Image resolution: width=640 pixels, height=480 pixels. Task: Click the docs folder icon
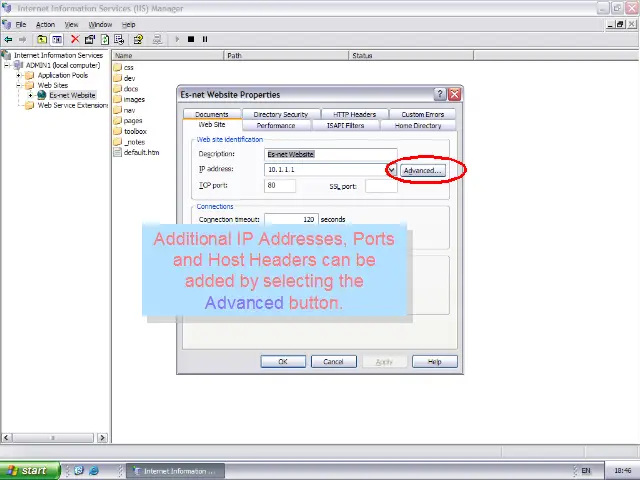[118, 88]
